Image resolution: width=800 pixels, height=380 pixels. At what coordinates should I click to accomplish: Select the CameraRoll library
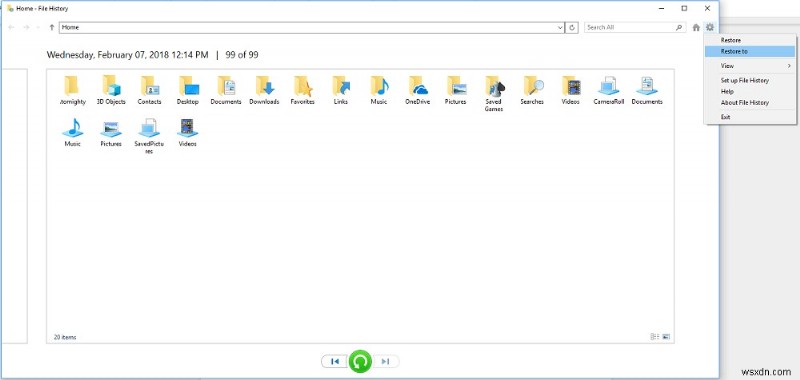[x=609, y=90]
